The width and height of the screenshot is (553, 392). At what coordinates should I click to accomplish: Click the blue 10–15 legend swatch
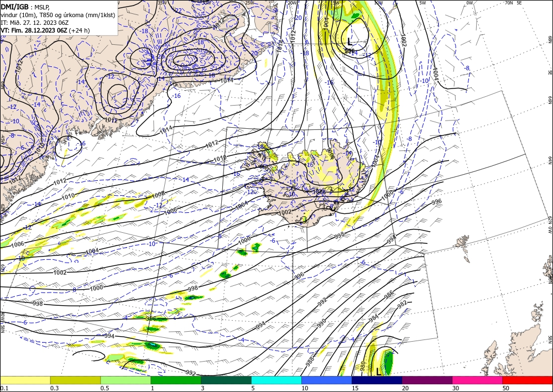(327, 380)
